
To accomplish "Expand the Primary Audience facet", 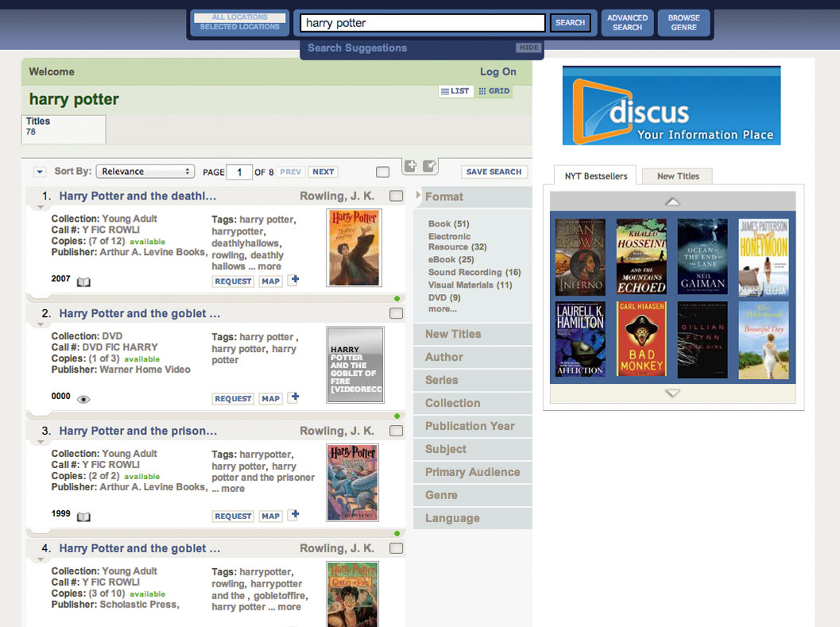I will point(473,473).
